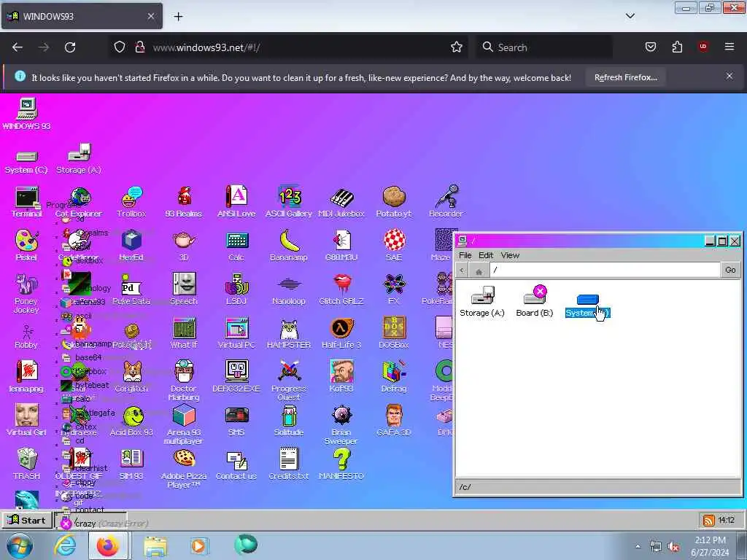Open the Recorder microphone icon
The image size is (747, 560).
pos(446,202)
